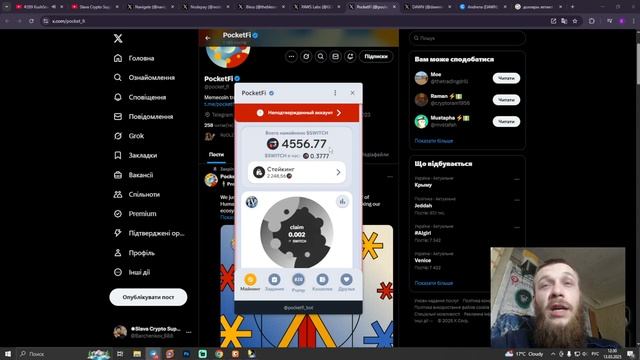Open the round logo icon above the mining circle
The image size is (640, 360).
[252, 202]
